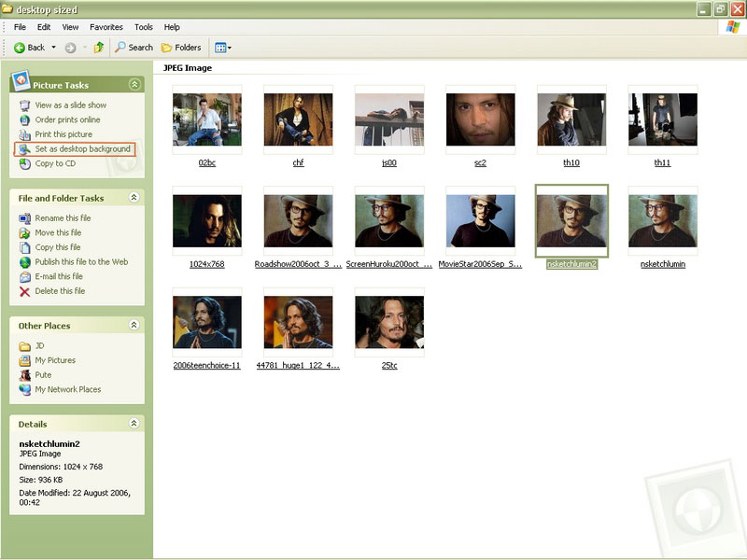This screenshot has height=560, width=747.
Task: Collapse the Picture Tasks panel
Action: tap(134, 85)
